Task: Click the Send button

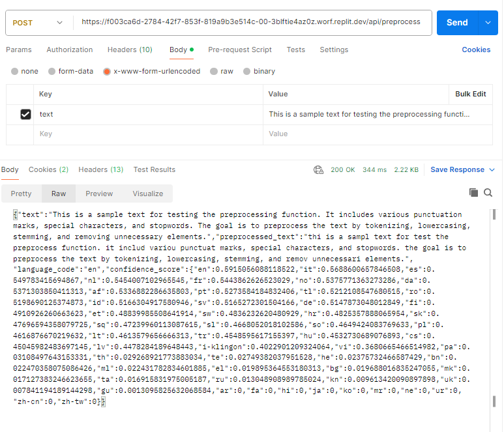Action: pyautogui.click(x=457, y=23)
